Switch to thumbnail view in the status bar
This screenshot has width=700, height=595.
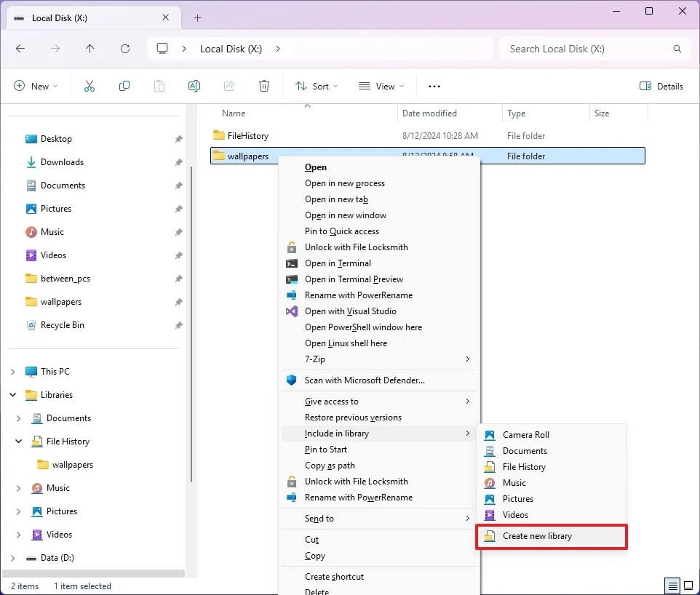tap(688, 586)
